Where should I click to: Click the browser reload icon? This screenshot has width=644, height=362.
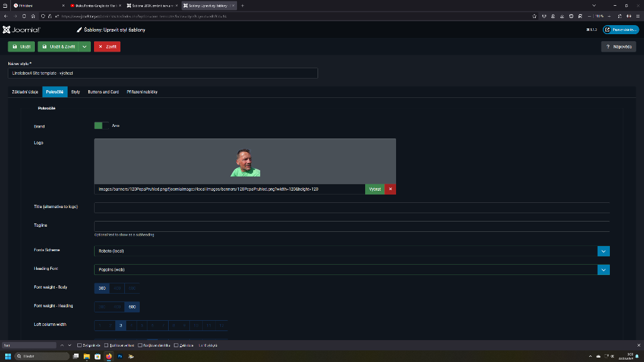24,15
